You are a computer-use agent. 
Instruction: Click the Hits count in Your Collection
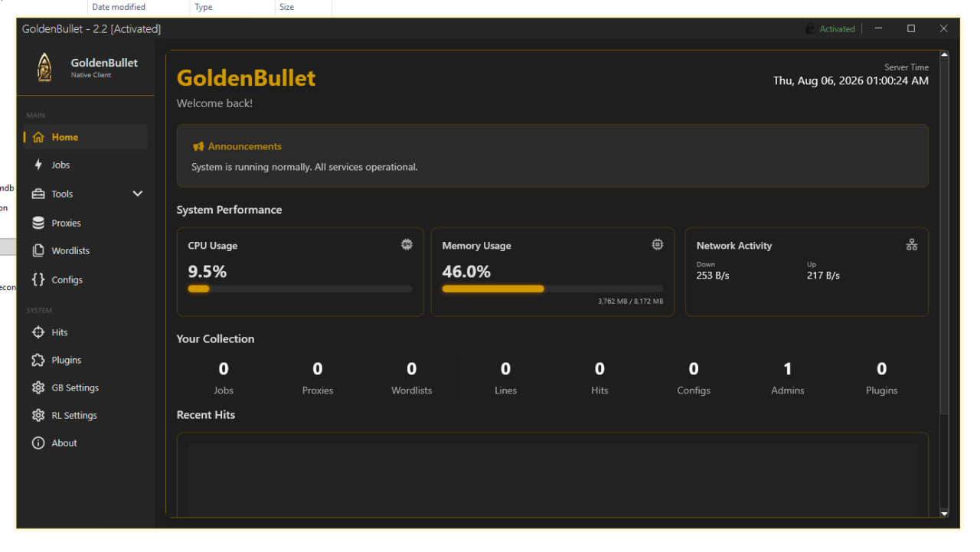[599, 369]
